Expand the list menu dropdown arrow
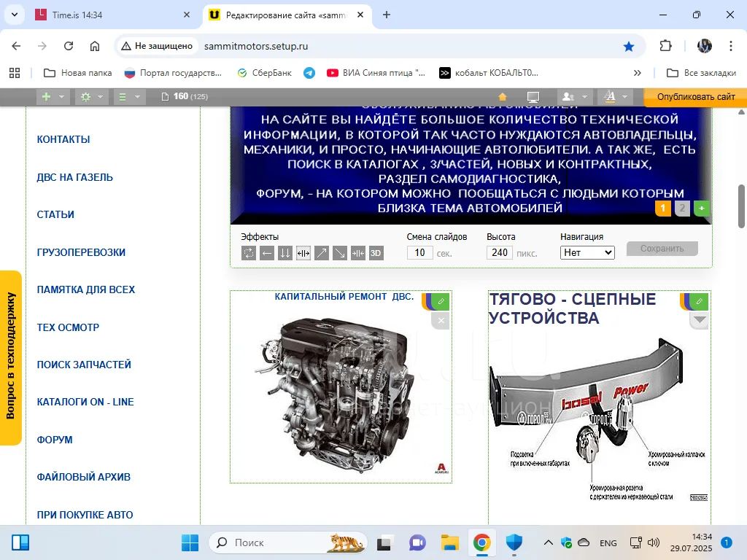The width and height of the screenshot is (747, 560). (137, 97)
